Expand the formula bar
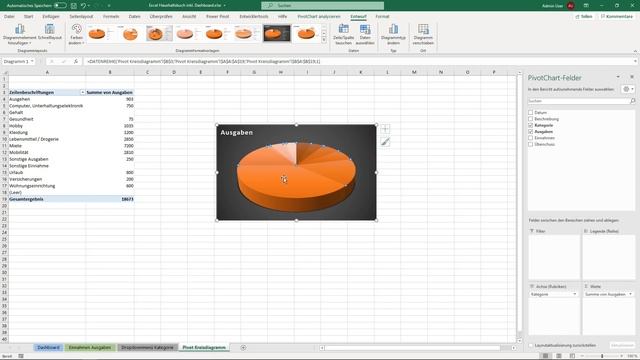 click(x=636, y=61)
